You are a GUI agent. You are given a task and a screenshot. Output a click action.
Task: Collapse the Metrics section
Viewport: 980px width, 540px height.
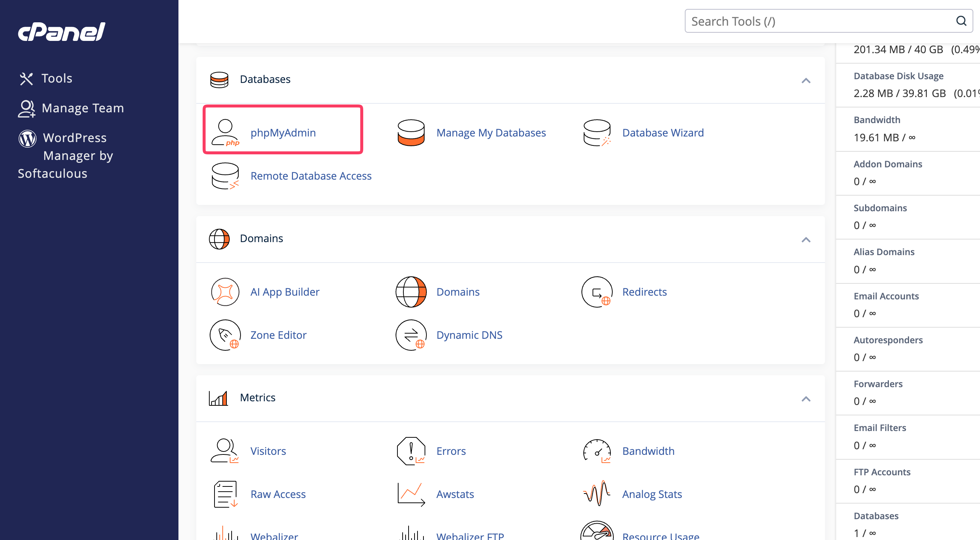pos(806,398)
